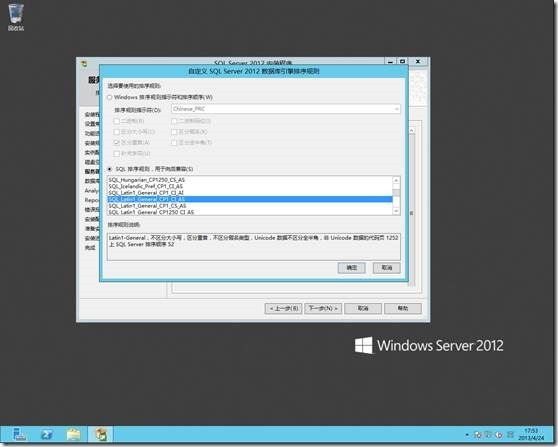Screen dimensions: 558x447
Task: Select SQL_Latin1_General_CP1_CS_AS in the list
Action: pos(250,206)
